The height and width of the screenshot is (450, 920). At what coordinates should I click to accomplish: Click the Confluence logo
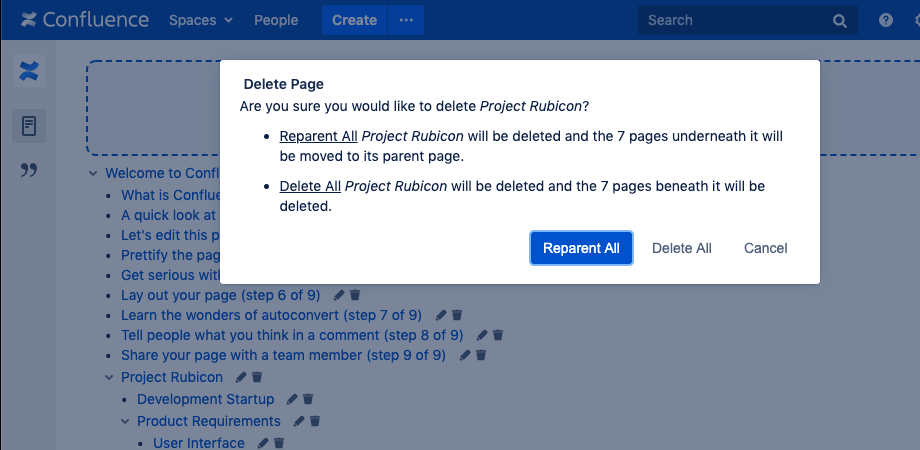pos(84,20)
